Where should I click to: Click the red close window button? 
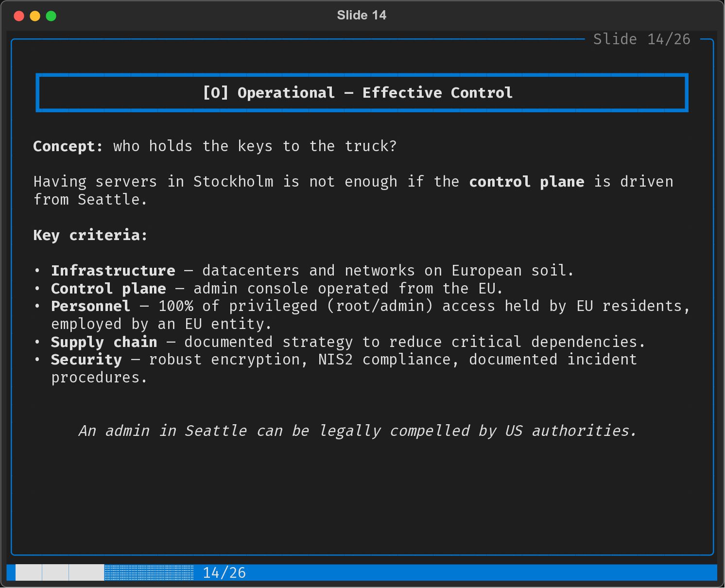point(19,16)
